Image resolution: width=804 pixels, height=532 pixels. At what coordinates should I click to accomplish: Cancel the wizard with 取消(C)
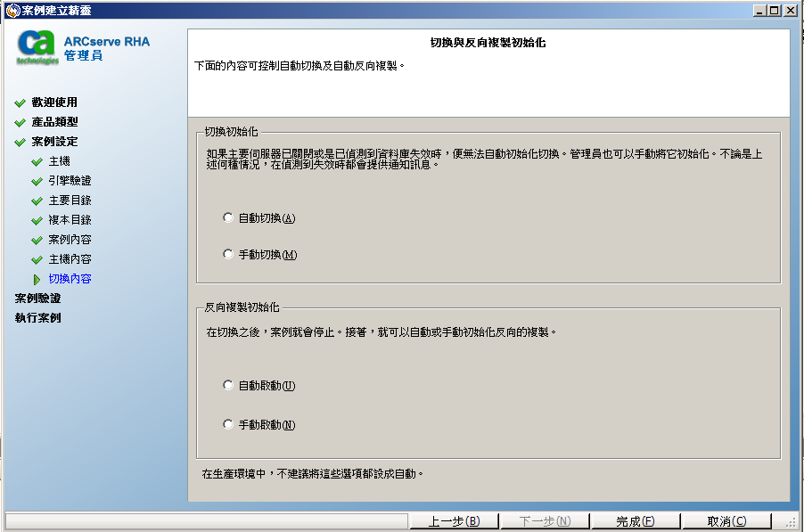point(726,521)
